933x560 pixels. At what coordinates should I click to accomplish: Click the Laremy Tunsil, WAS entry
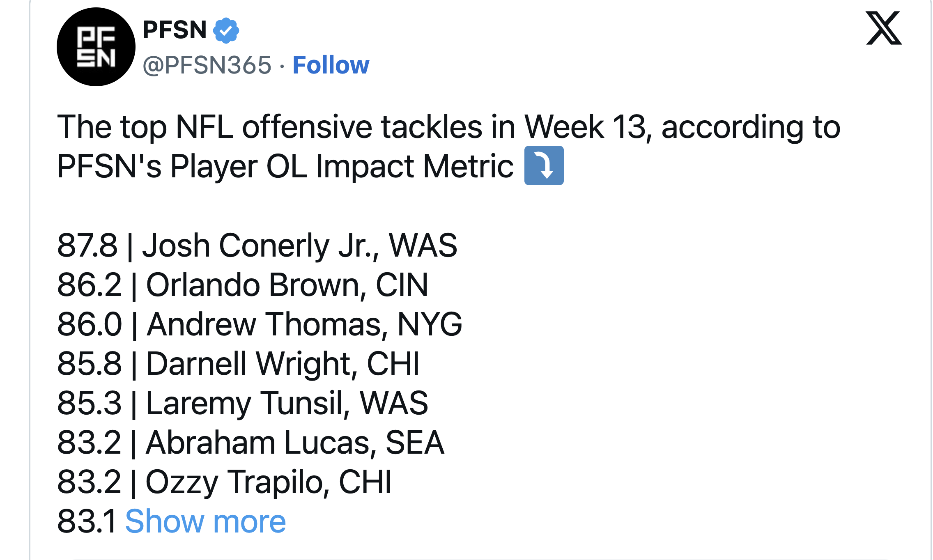(287, 403)
